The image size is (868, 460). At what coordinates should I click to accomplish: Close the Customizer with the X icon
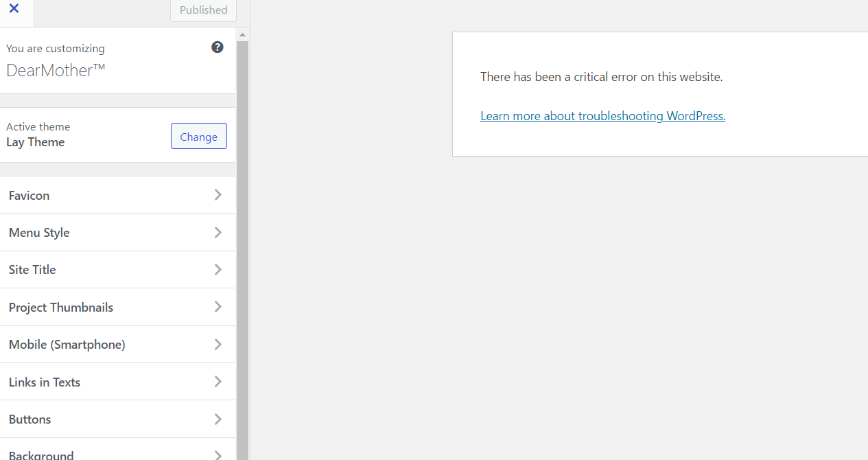point(14,9)
